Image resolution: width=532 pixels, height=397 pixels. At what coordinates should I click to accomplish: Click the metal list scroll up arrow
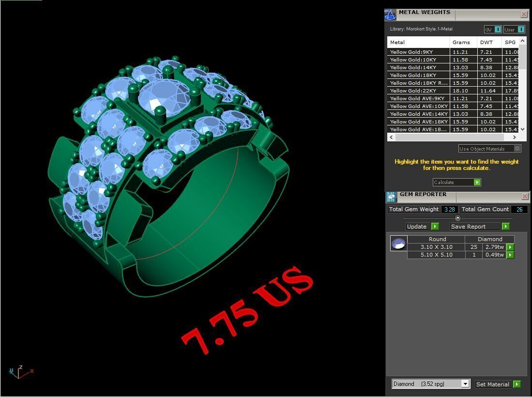522,41
